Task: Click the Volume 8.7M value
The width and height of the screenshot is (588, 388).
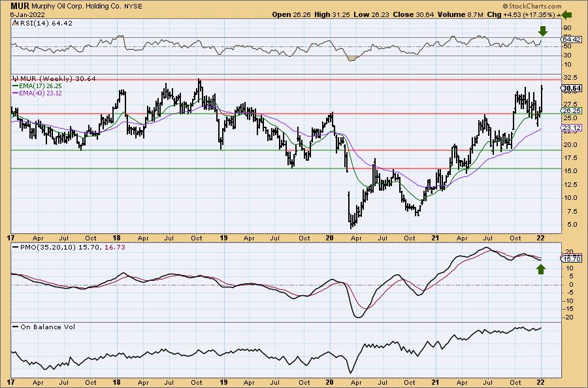Action: [x=460, y=14]
